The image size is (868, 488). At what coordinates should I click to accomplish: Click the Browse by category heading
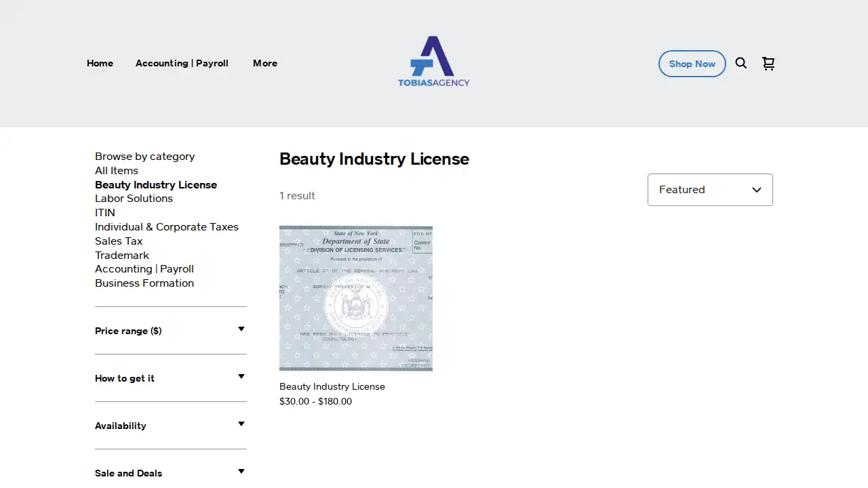pos(144,157)
